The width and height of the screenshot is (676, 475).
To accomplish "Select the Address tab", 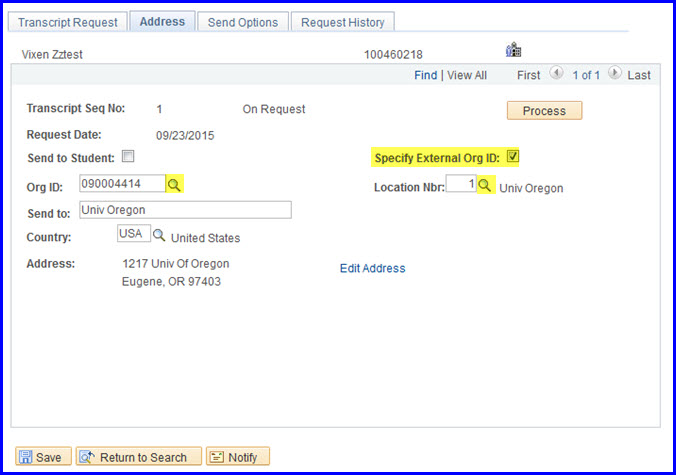I will 161,22.
